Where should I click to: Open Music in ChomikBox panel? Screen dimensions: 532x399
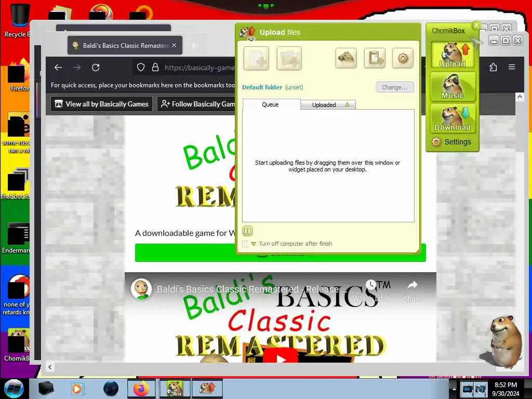click(x=453, y=87)
